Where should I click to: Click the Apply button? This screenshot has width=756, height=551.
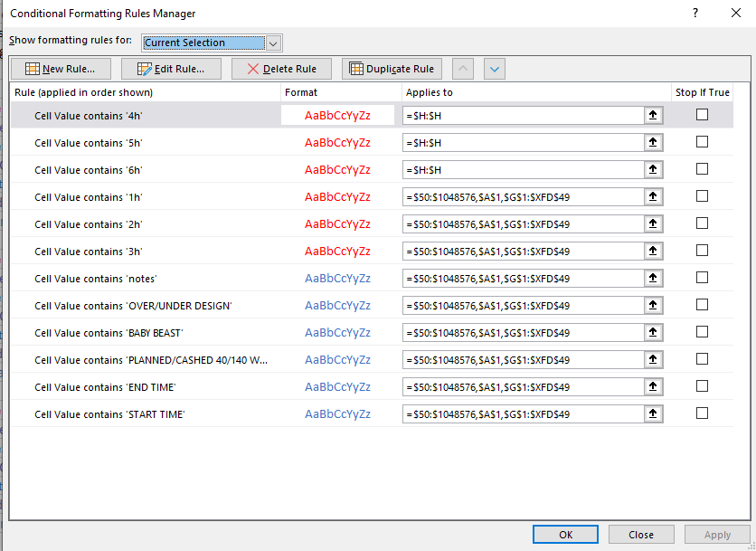coord(717,535)
